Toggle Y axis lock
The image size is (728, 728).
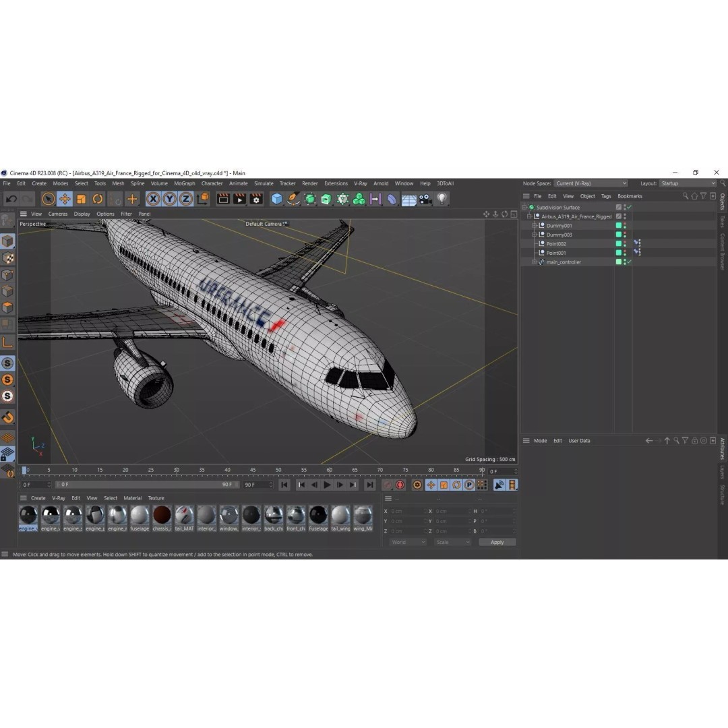169,199
